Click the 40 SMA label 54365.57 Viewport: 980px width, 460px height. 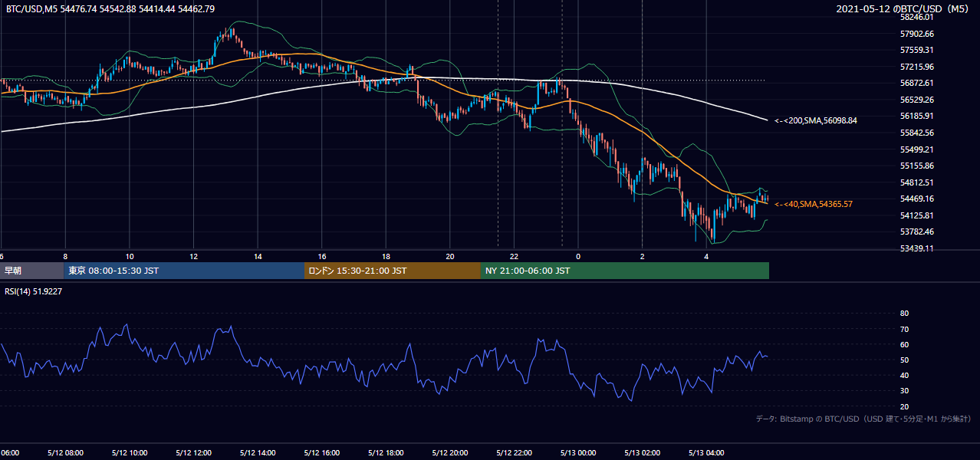814,204
